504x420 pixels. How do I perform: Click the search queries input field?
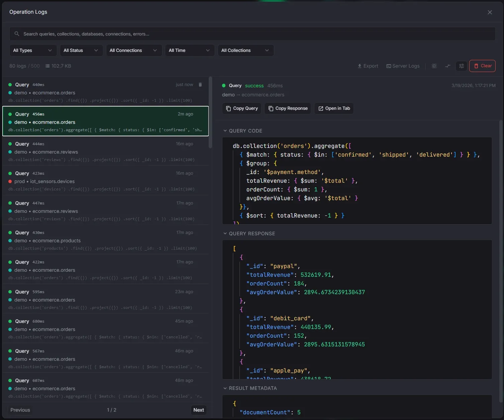[253, 34]
